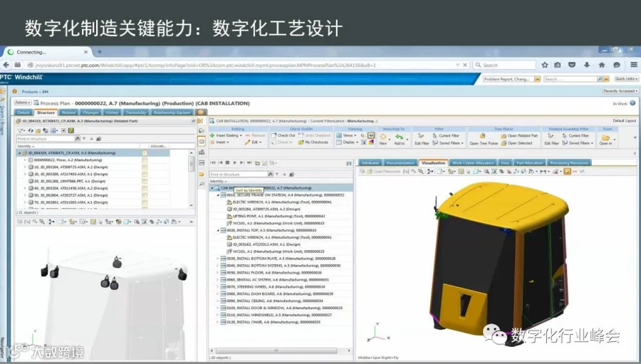
Task: Toggle allocation box for row 40, JD_003204
Action: pyautogui.click(x=145, y=188)
